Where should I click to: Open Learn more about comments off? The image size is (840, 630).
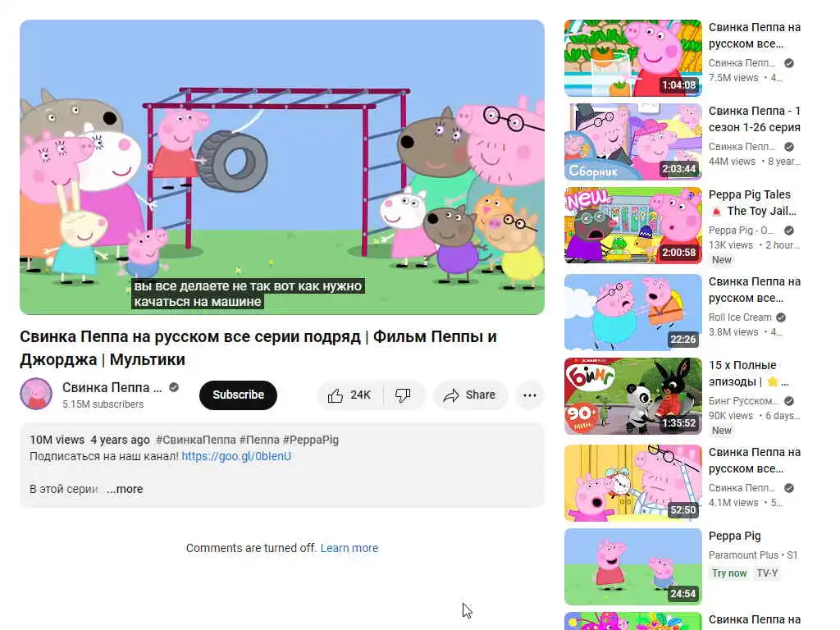click(349, 548)
